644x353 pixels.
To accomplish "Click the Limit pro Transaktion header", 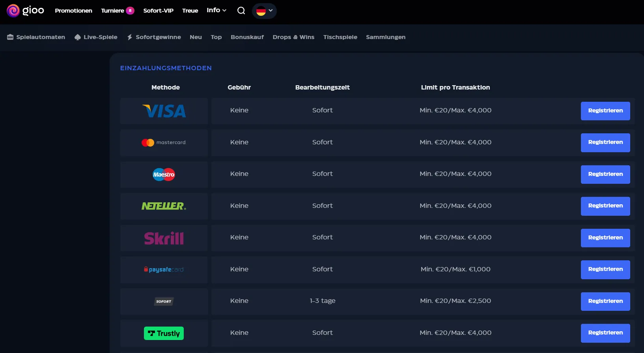I will pos(455,87).
